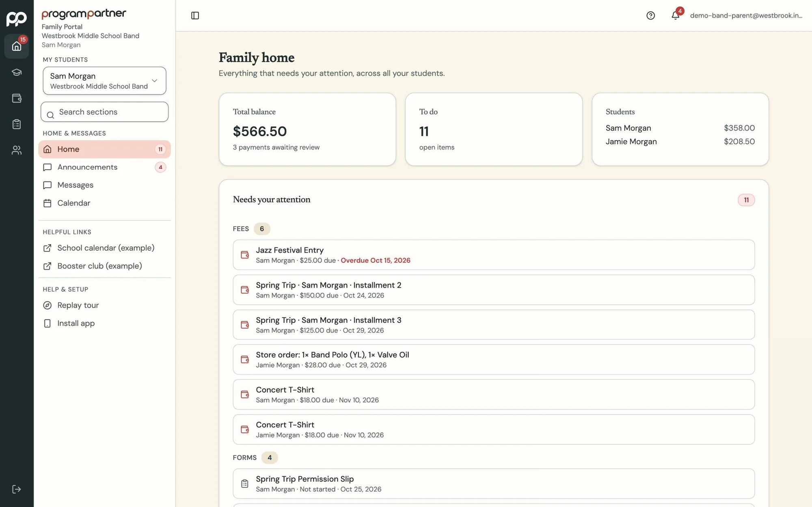Image resolution: width=812 pixels, height=507 pixels.
Task: Open the help question mark icon
Action: pos(650,15)
